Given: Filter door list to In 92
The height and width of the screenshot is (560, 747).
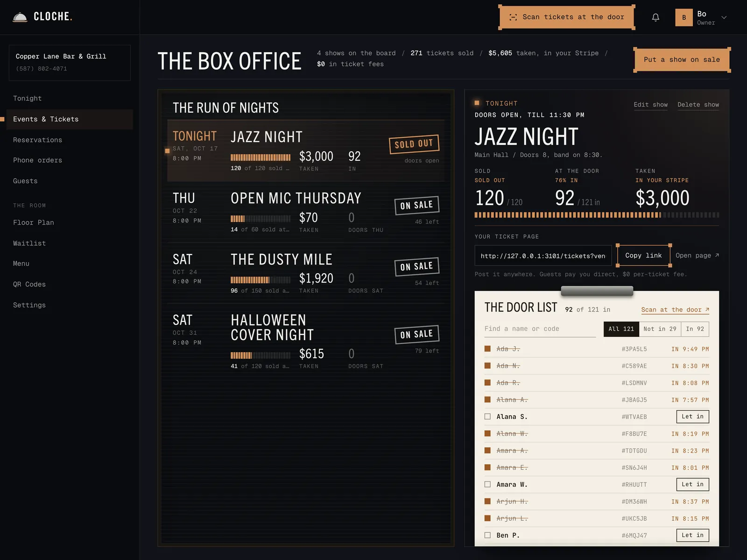Looking at the screenshot, I should pos(695,329).
